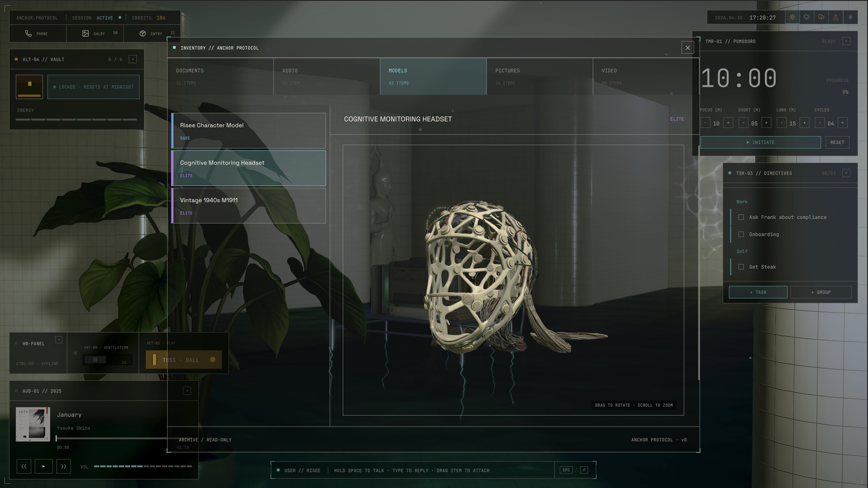Click 'Yusuke Okina' artist name
This screenshot has width=868, height=488.
73,428
